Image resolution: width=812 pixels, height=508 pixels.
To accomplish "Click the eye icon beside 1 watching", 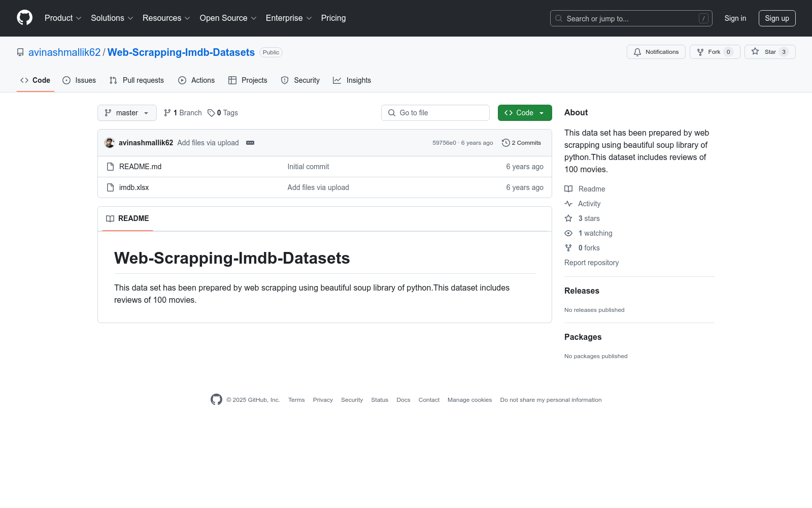I will [x=568, y=233].
